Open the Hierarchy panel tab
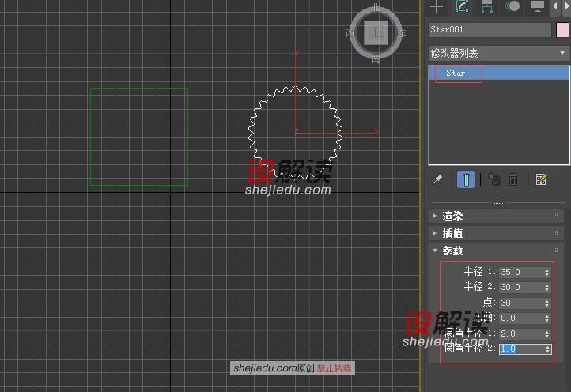 [x=487, y=7]
